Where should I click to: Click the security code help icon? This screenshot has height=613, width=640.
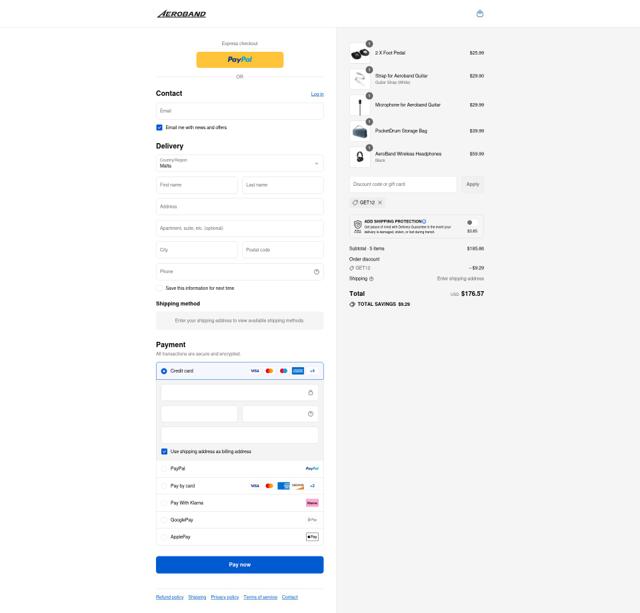point(311,414)
